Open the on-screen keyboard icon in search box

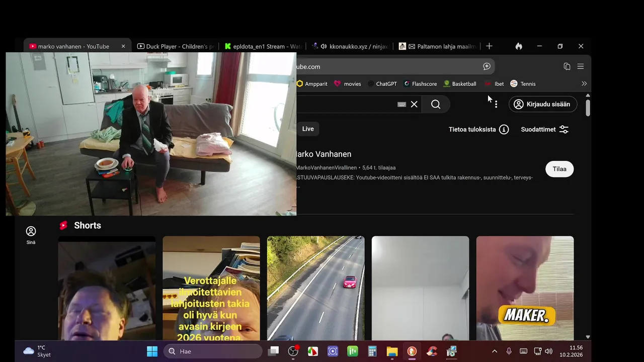coord(401,104)
